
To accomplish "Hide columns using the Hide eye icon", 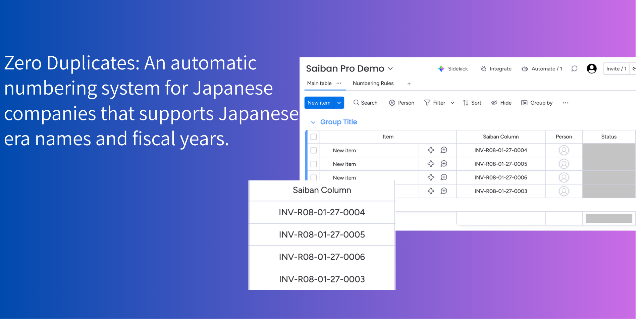I will point(494,103).
